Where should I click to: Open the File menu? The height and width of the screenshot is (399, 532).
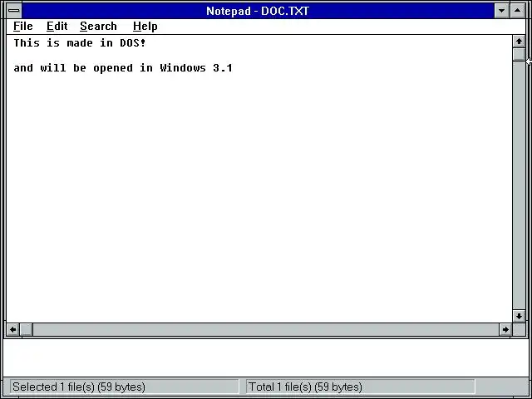(x=23, y=26)
